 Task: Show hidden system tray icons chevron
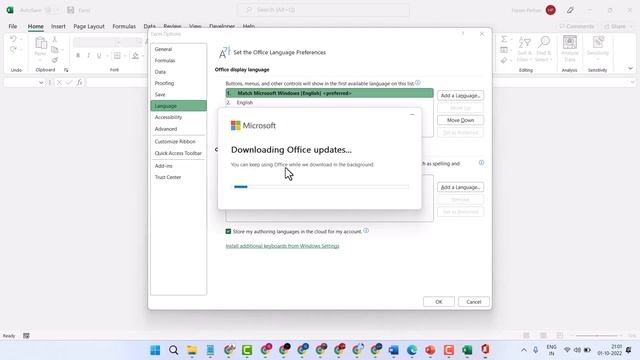524,350
